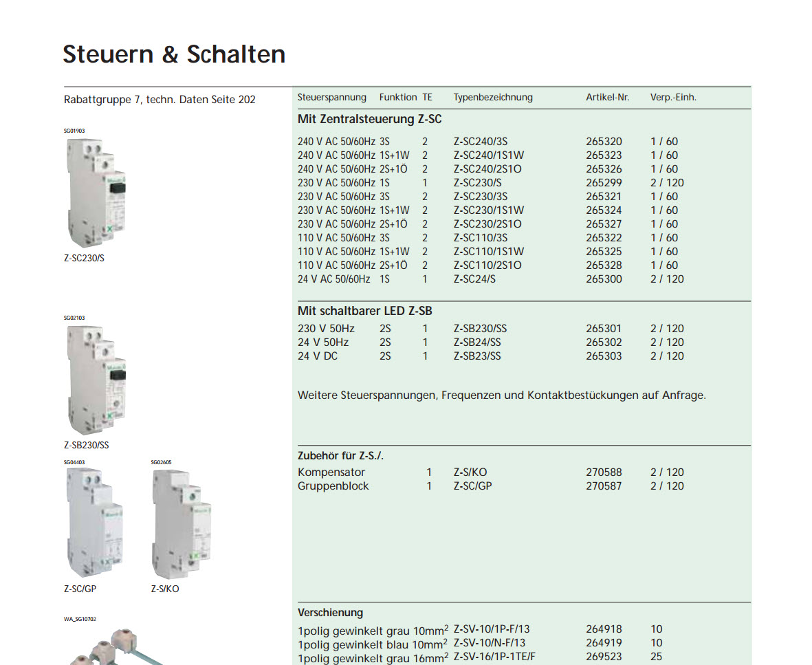
Task: Click the Rabattgruppe 7 page reference text
Action: click(160, 100)
